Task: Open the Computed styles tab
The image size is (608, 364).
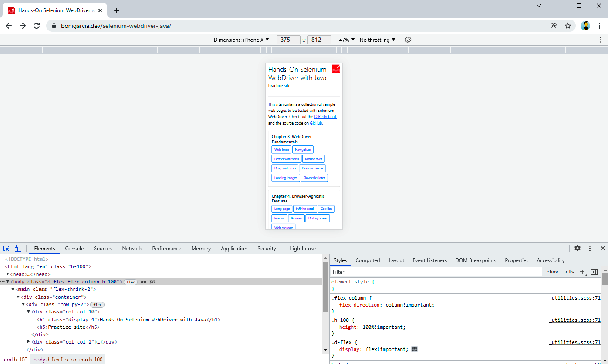Action: pos(368,260)
